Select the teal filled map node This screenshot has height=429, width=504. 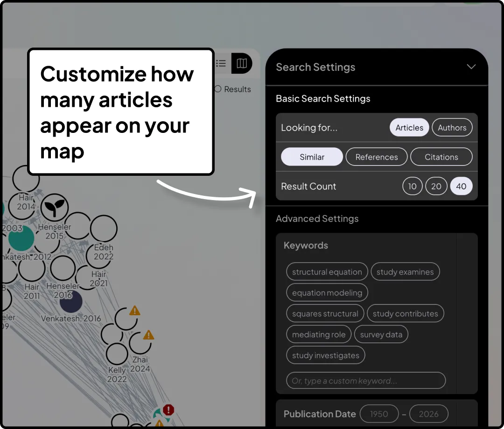[x=21, y=238]
